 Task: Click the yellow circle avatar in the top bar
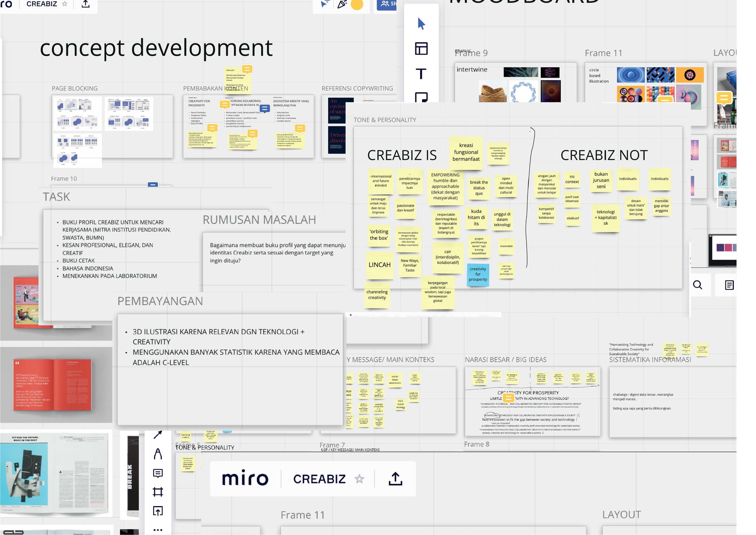357,4
